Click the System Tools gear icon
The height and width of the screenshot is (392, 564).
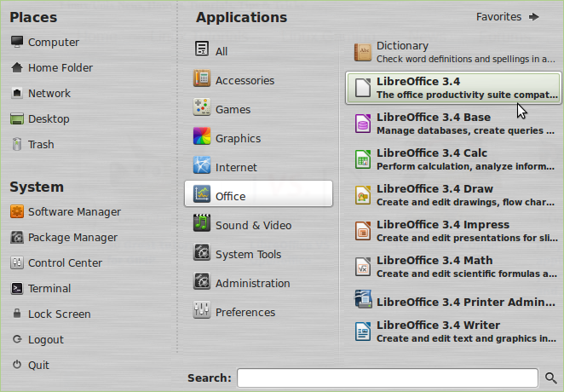coord(202,251)
